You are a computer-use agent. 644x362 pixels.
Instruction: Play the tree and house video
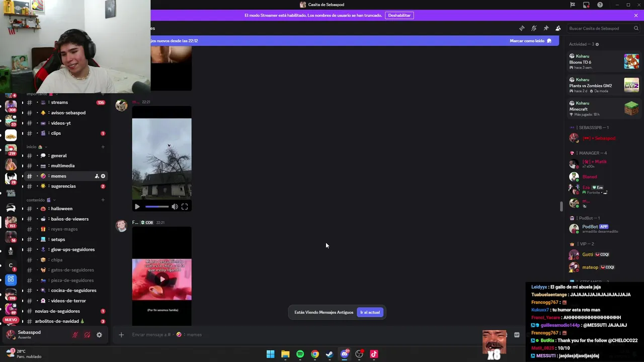(137, 207)
